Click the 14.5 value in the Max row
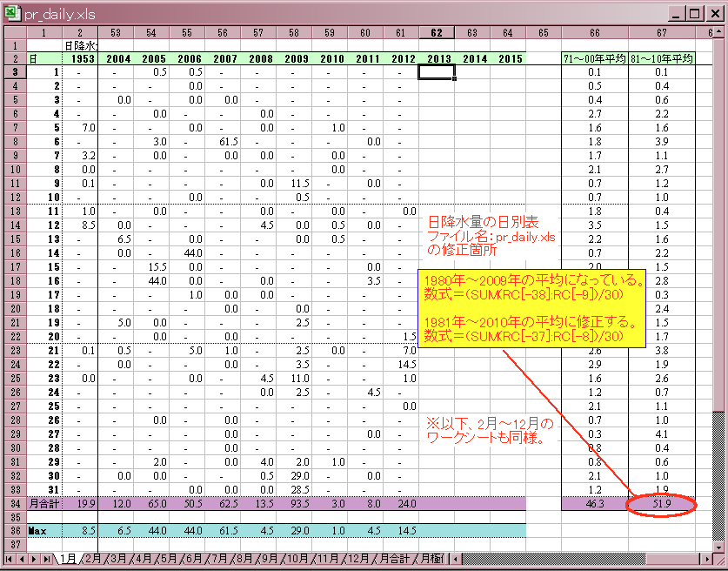This screenshot has width=728, height=571. [401, 531]
